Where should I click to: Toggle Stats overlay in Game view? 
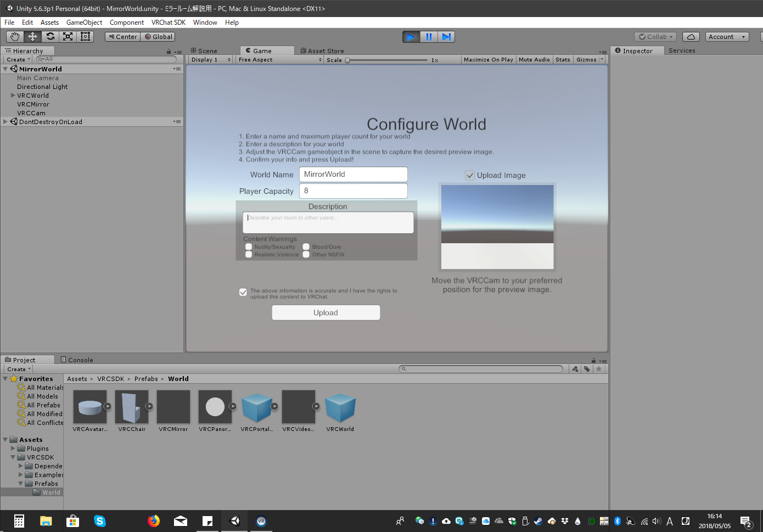pyautogui.click(x=563, y=59)
